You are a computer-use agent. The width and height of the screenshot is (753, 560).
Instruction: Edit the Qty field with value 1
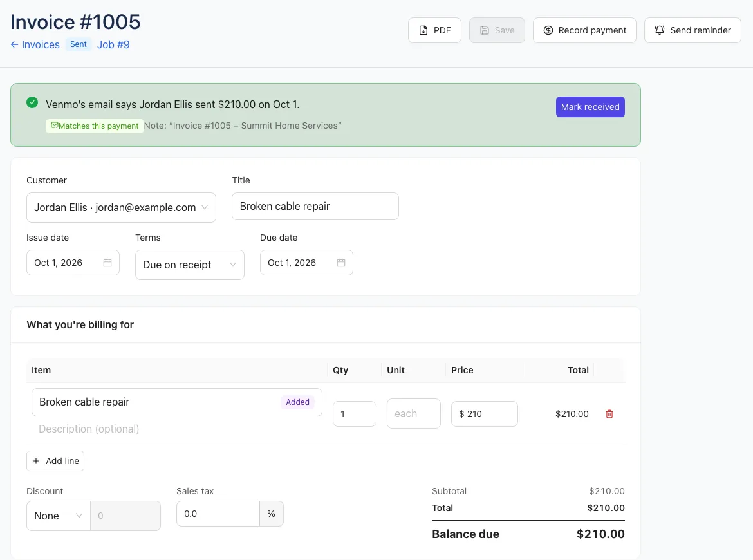pos(355,413)
